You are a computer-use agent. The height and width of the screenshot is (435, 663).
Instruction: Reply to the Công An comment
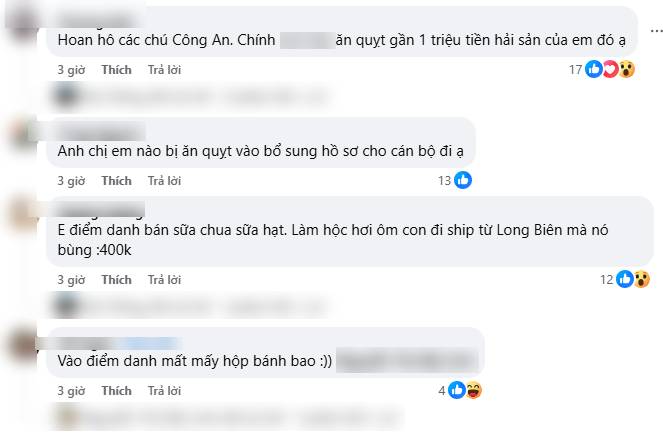(x=164, y=70)
